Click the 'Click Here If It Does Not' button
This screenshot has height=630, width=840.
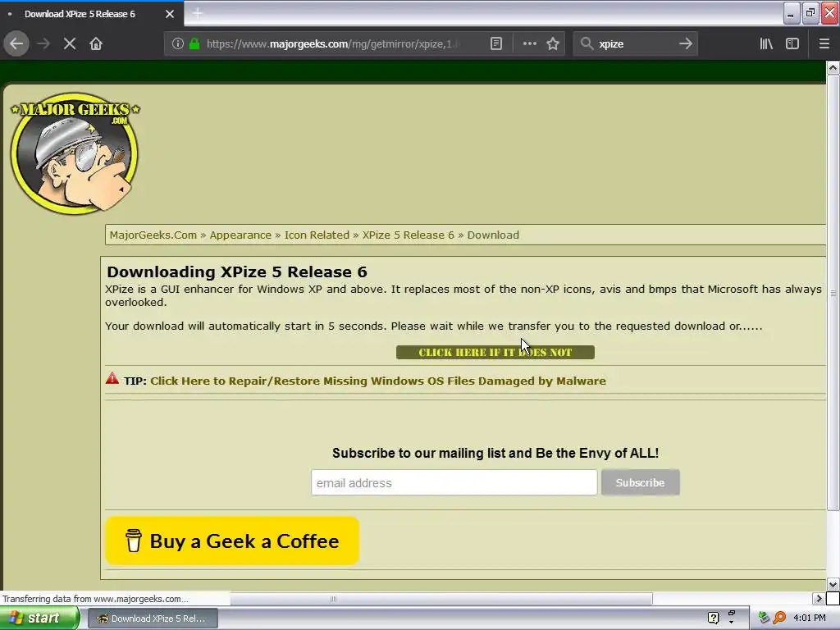point(495,353)
